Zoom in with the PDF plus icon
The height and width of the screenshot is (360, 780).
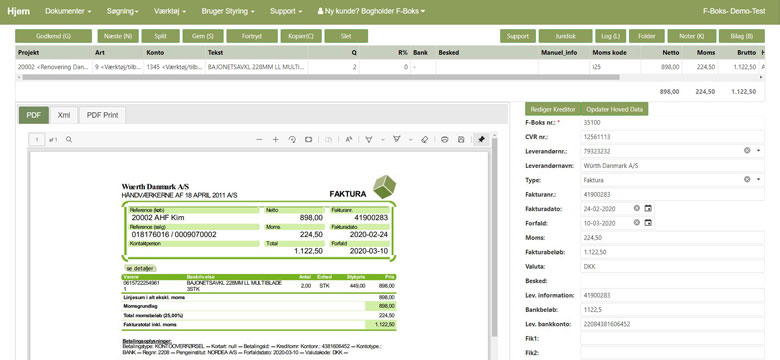pos(276,140)
